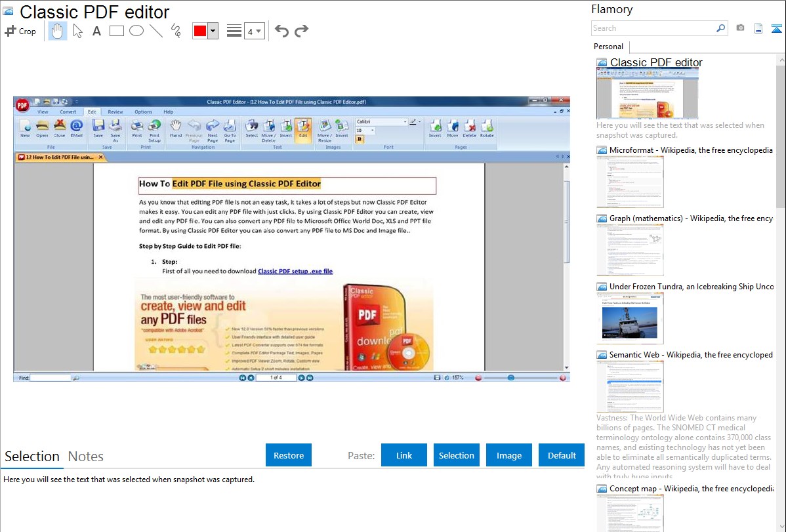Click the page document icon near search
This screenshot has width=786, height=532.
(758, 29)
